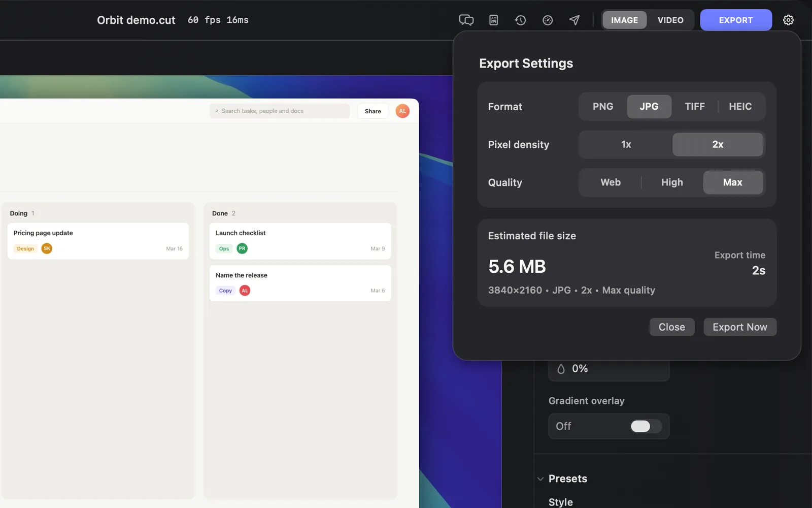Select the PNG format option
The width and height of the screenshot is (812, 508).
click(603, 107)
